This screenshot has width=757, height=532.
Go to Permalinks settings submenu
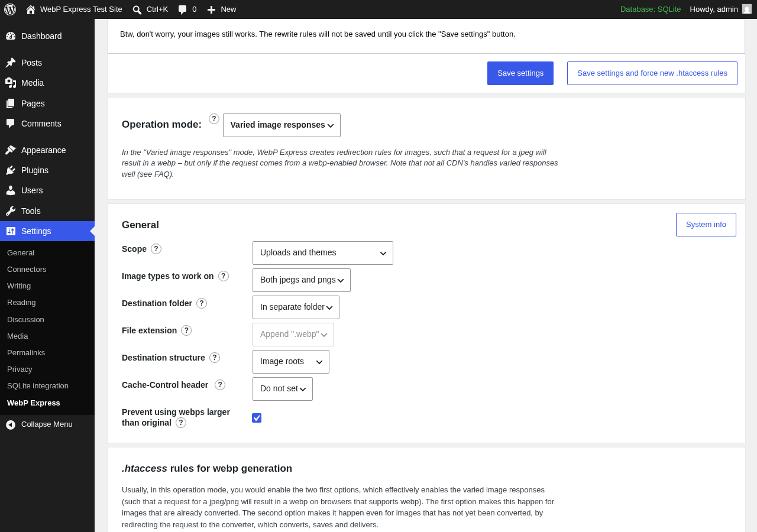(26, 352)
